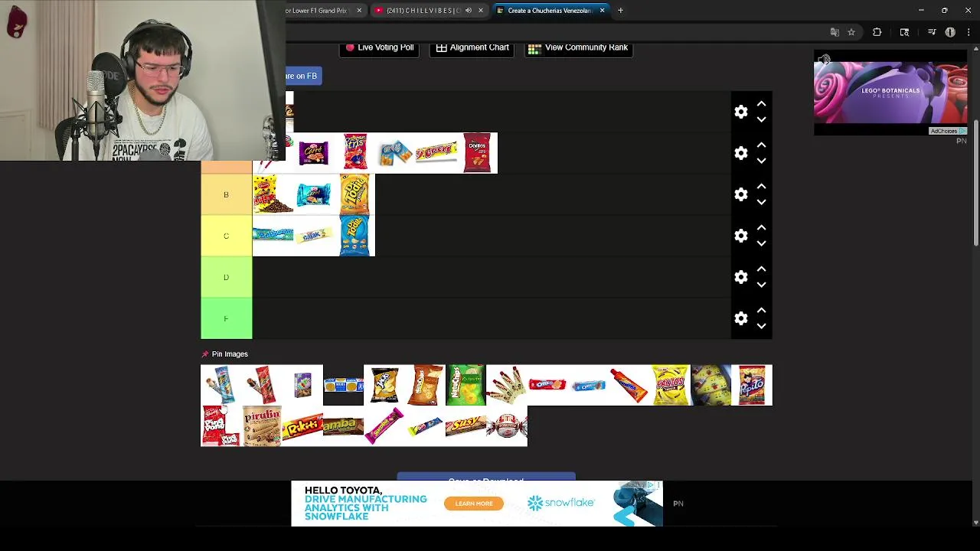Image resolution: width=980 pixels, height=551 pixels.
Task: Open the browser extensions menu
Action: [877, 32]
